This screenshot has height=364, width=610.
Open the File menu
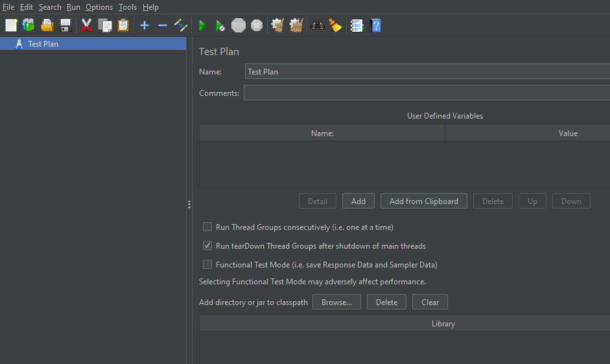tap(8, 7)
